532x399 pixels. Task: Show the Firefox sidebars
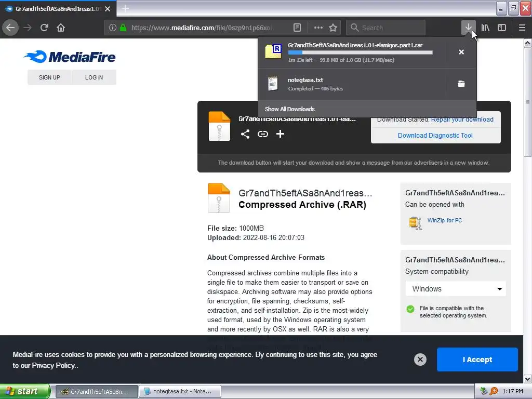click(x=502, y=28)
